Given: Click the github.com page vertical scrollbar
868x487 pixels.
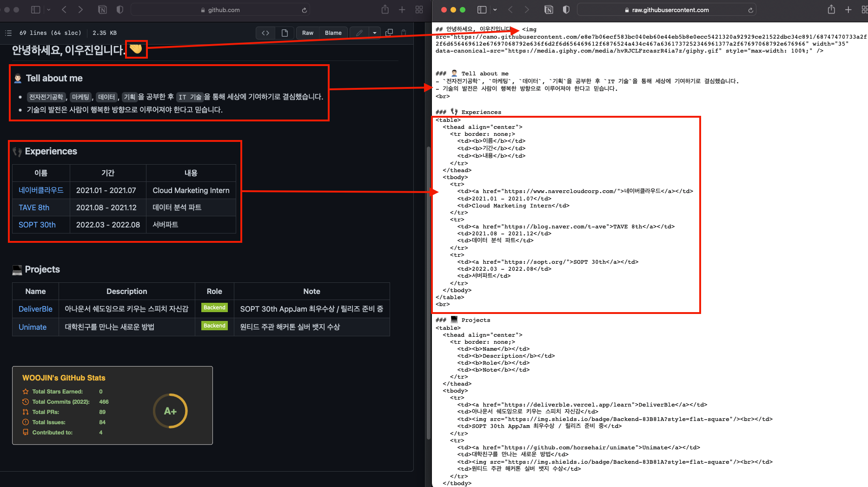Looking at the screenshot, I should click(x=428, y=293).
